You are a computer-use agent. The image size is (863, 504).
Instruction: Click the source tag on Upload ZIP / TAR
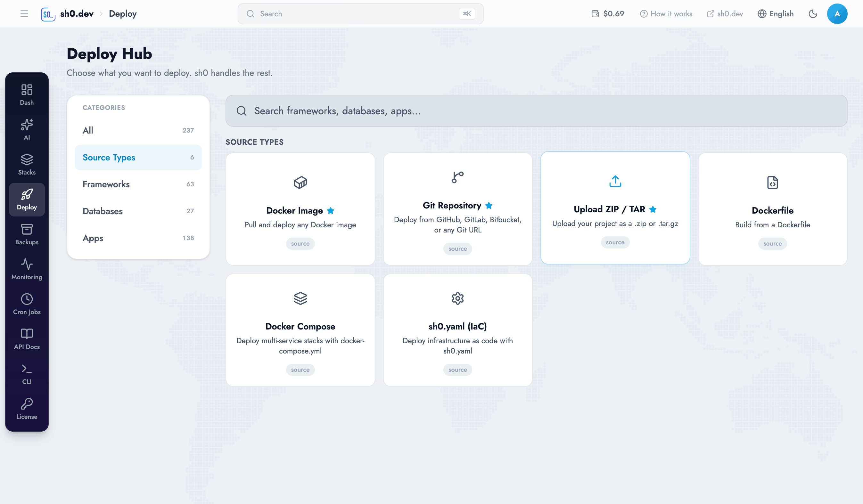(x=615, y=242)
